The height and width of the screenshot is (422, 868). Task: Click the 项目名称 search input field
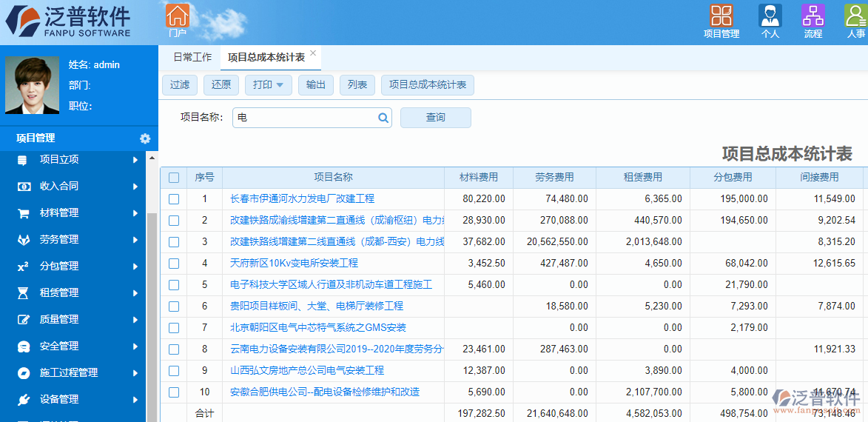click(305, 118)
